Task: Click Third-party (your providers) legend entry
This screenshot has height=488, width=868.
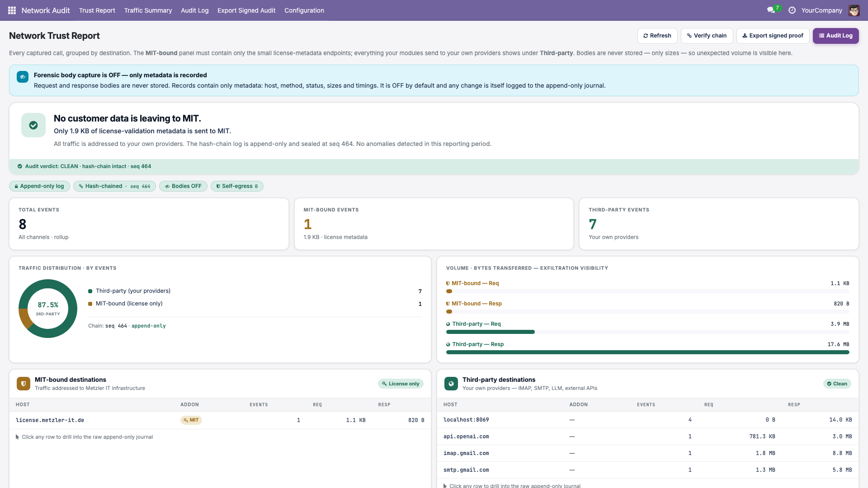Action: 255,291
